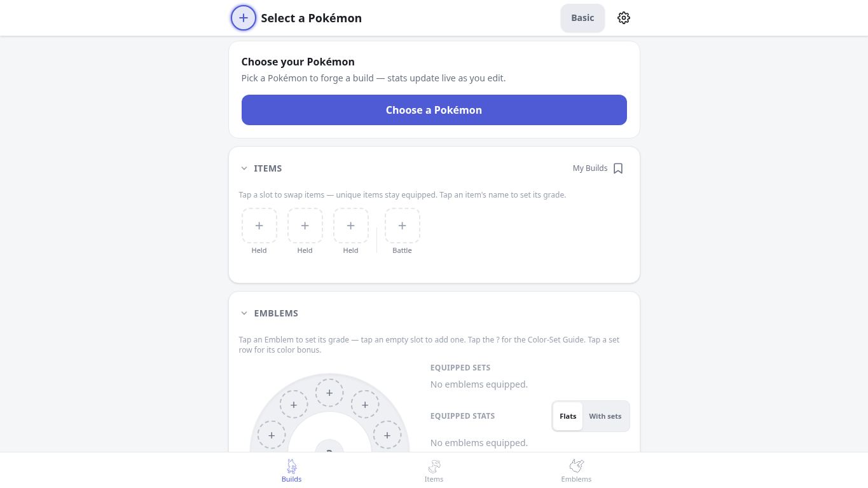Add an item to the second Held slot
The image size is (868, 488).
pyautogui.click(x=305, y=226)
